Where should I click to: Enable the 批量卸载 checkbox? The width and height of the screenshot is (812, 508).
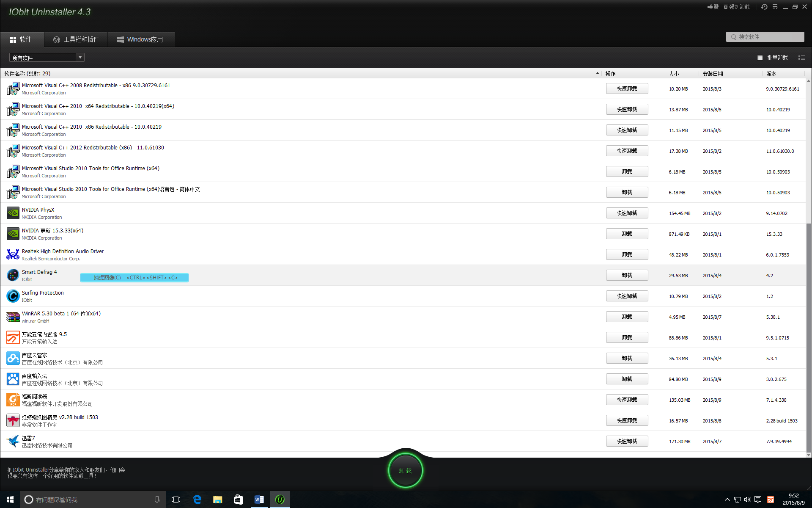point(760,58)
